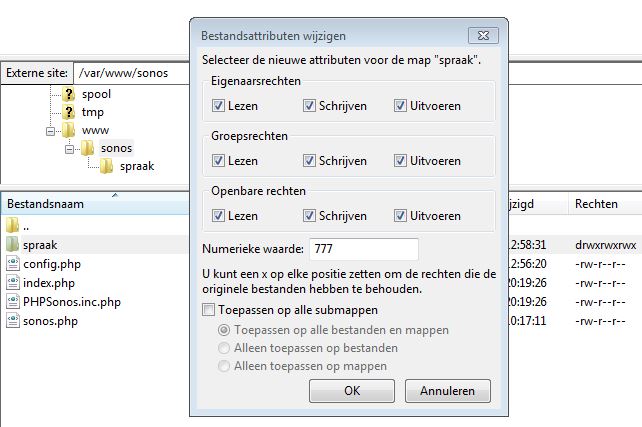Viewport: 642px width, 427px height.
Task: Click the config.php file icon
Action: (x=13, y=264)
